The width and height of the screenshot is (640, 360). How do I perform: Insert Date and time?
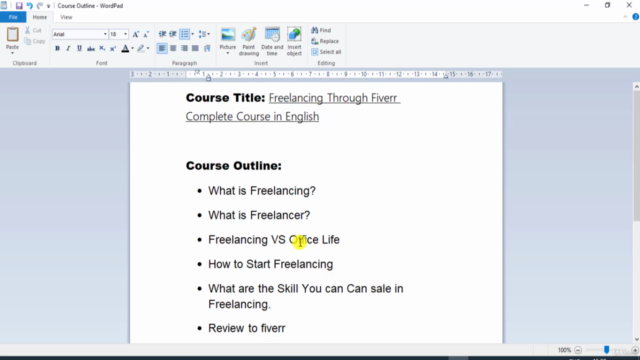pyautogui.click(x=272, y=42)
